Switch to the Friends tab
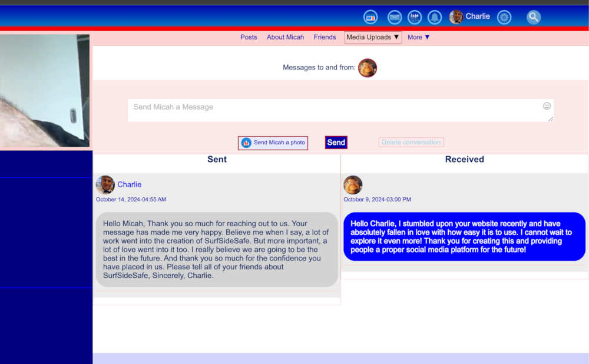This screenshot has width=589, height=364. 325,37
